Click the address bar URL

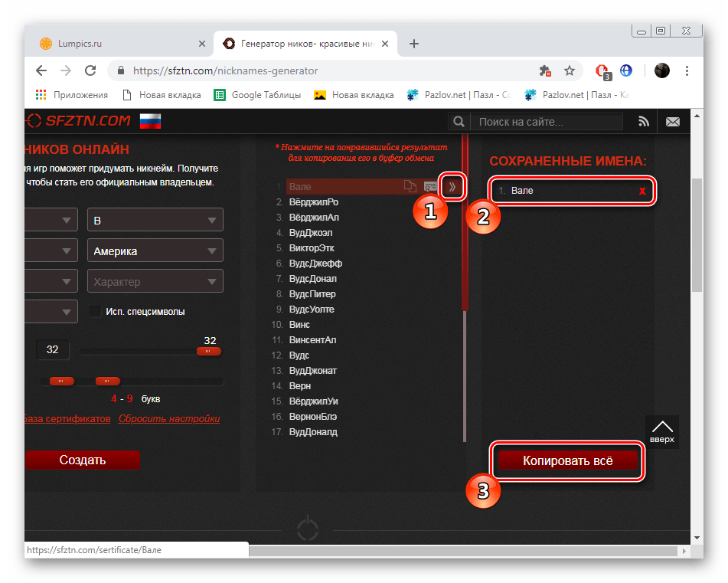[x=226, y=70]
